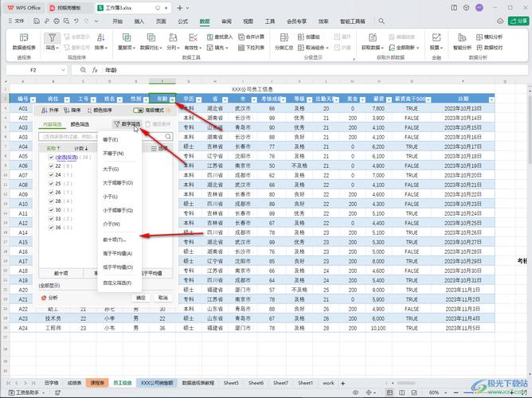Click the 获取数据 get data icon
This screenshot has height=398, width=532.
(373, 37)
